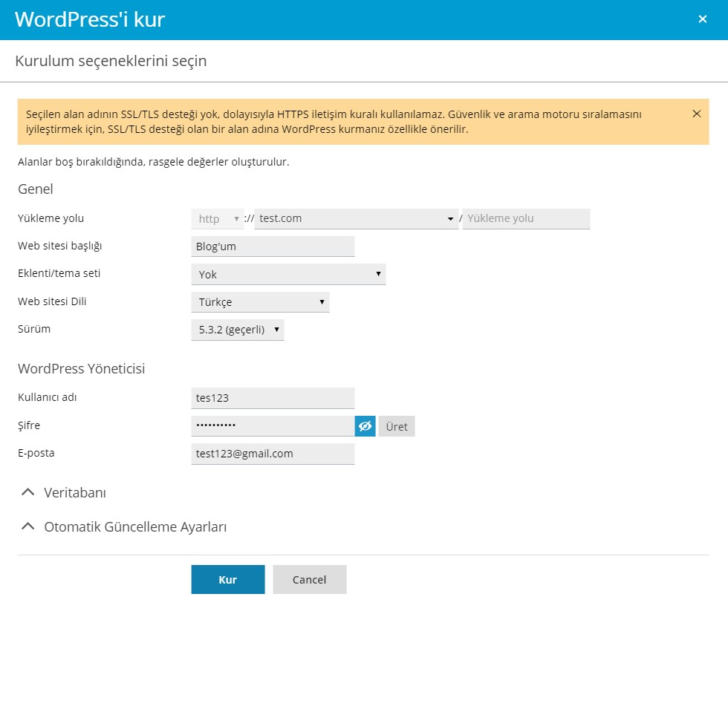Open the Web sitesi Dili dropdown
This screenshot has width=728, height=715.
point(261,302)
